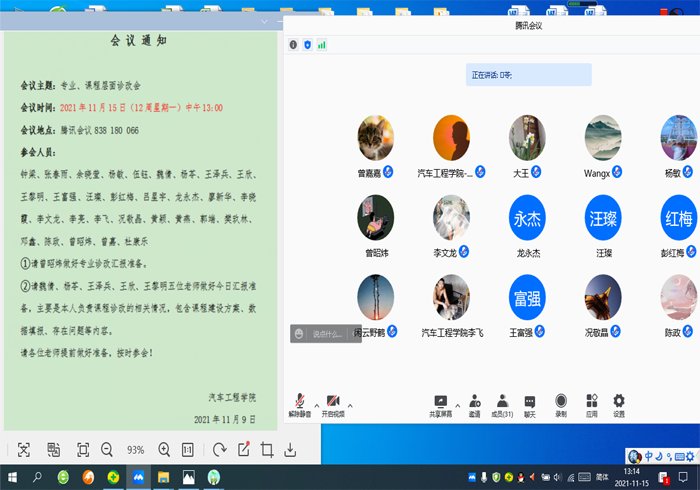Select participant 大王 avatar
This screenshot has height=490, width=700.
click(x=527, y=137)
